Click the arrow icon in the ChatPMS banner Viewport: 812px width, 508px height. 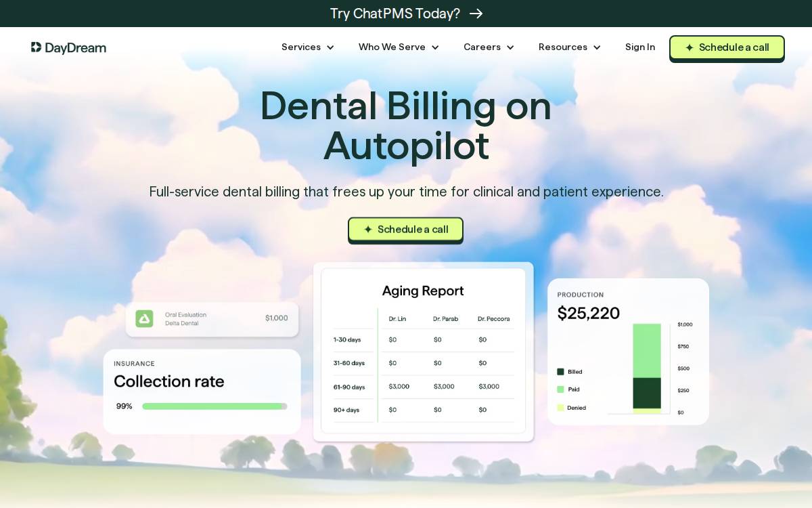476,14
